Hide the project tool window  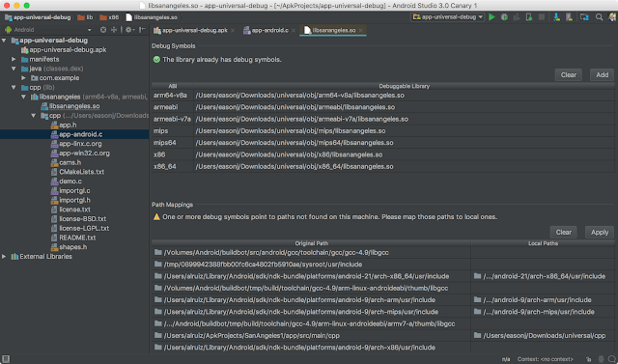(142, 30)
